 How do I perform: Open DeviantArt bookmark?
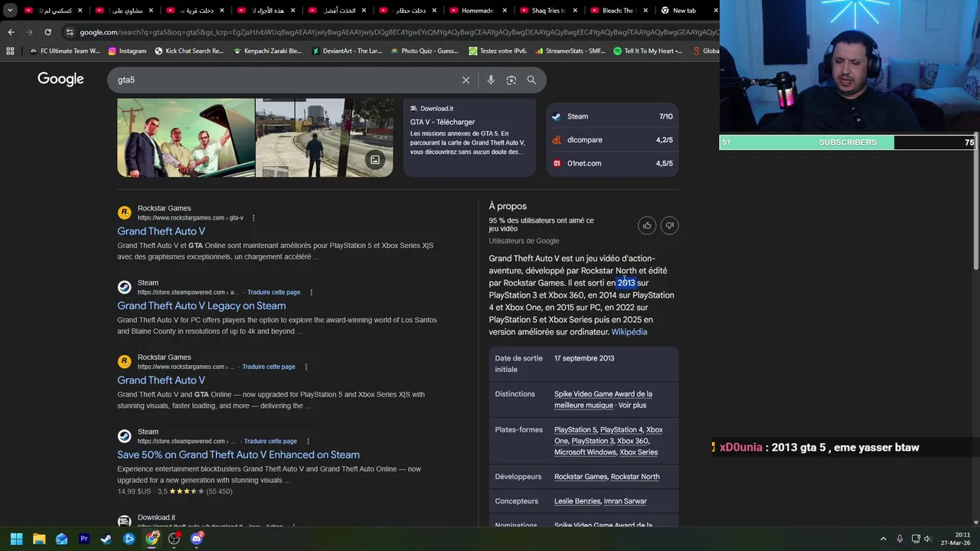pyautogui.click(x=347, y=51)
